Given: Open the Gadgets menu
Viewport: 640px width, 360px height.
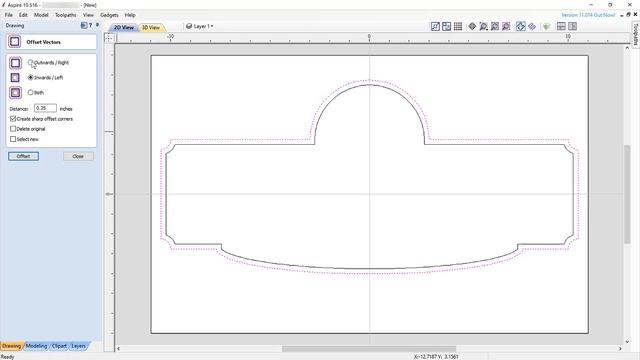Looking at the screenshot, I should (109, 15).
